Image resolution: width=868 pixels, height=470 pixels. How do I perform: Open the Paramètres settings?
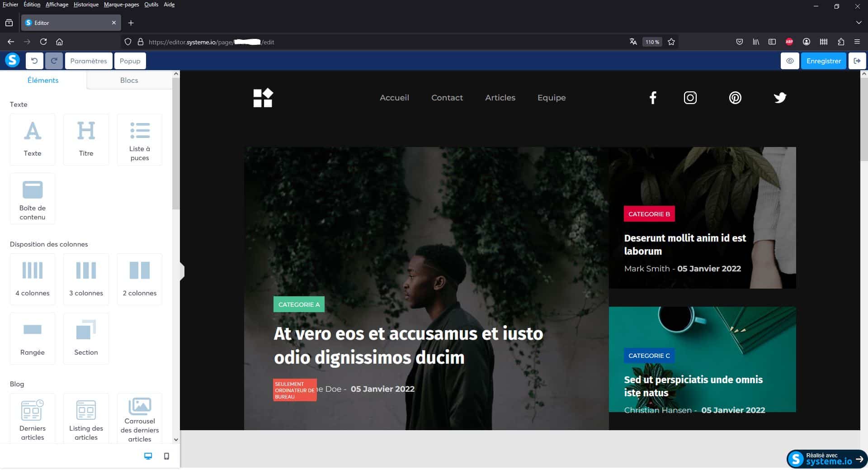tap(89, 61)
